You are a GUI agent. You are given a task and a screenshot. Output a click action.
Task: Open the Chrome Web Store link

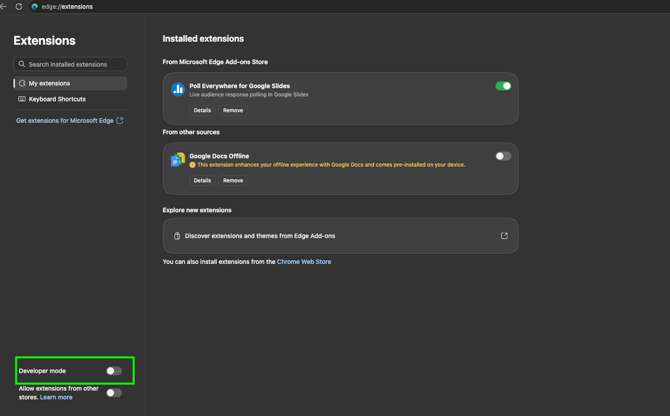pos(304,261)
